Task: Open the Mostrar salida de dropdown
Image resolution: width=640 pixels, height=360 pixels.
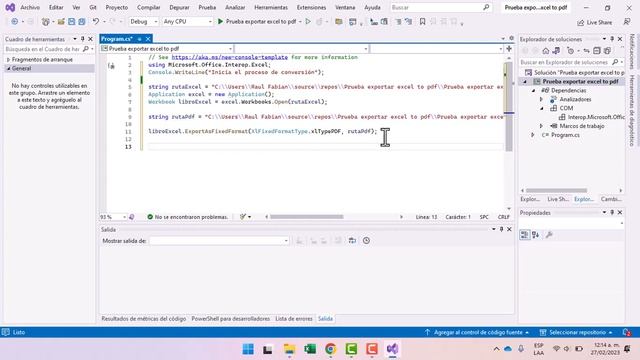Action: click(219, 241)
